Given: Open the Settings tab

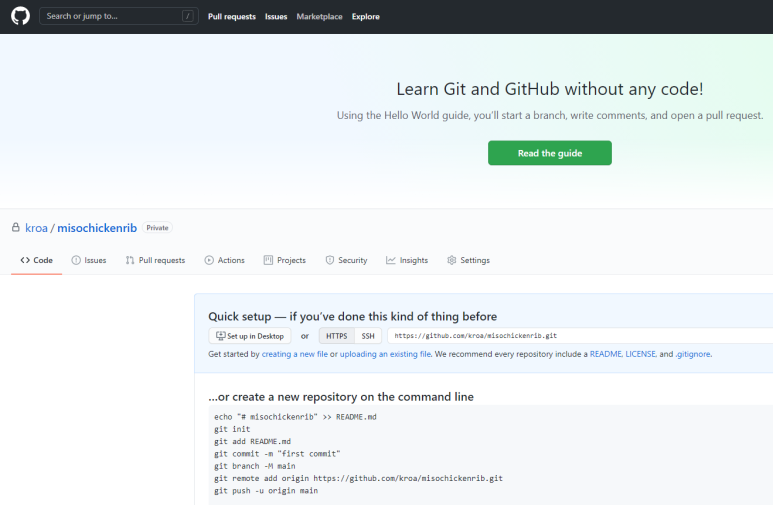Looking at the screenshot, I should tap(468, 260).
